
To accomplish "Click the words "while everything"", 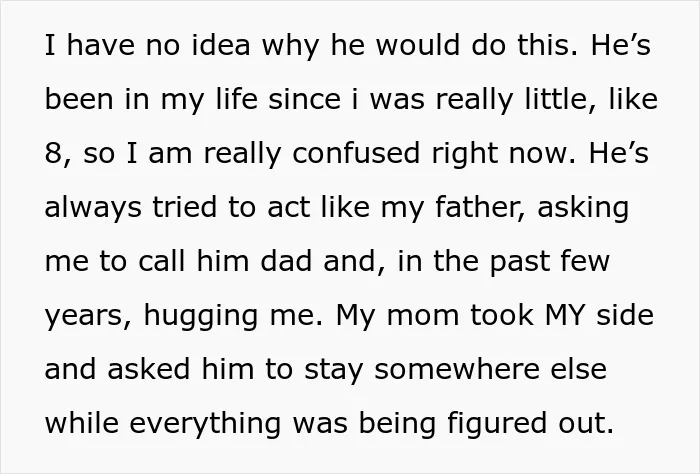I will 163,425.
